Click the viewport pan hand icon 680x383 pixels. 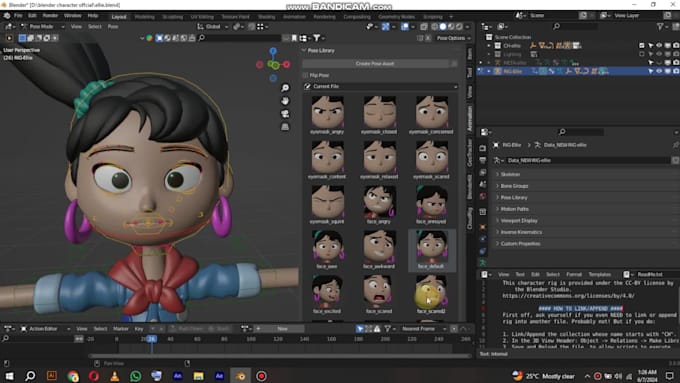(285, 101)
